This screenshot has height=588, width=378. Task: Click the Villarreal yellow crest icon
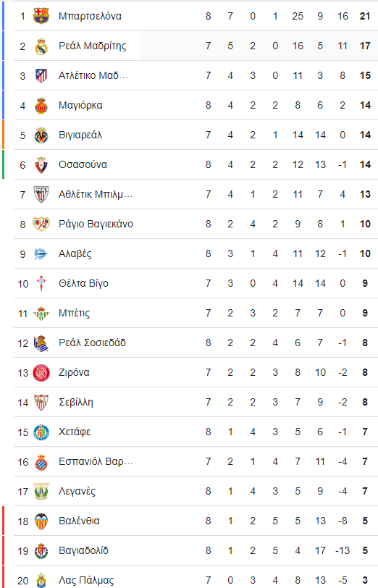click(41, 135)
